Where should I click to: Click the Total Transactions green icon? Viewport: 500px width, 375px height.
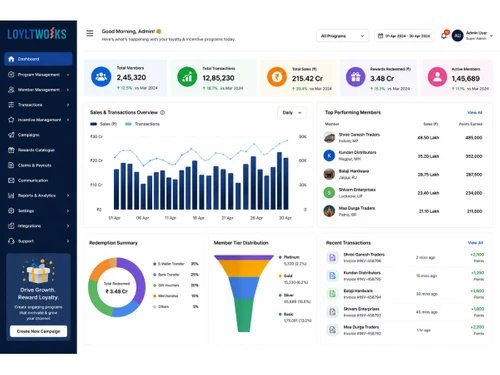[x=187, y=77]
